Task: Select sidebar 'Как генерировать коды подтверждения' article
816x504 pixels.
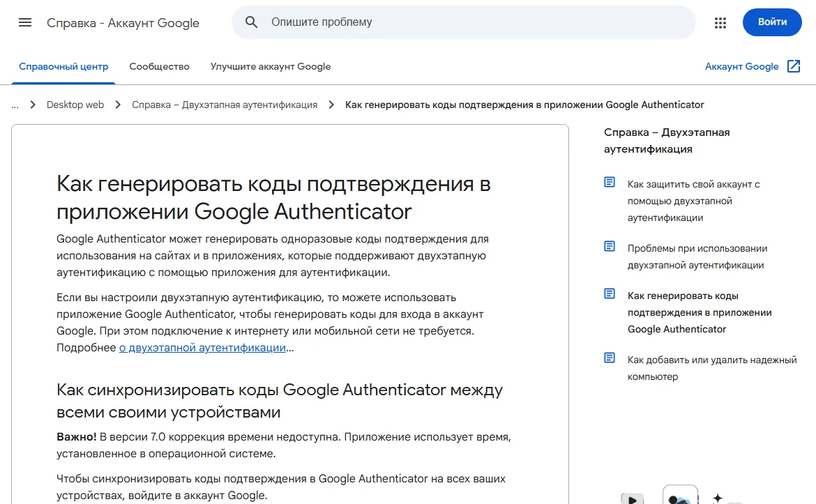Action: pos(700,312)
